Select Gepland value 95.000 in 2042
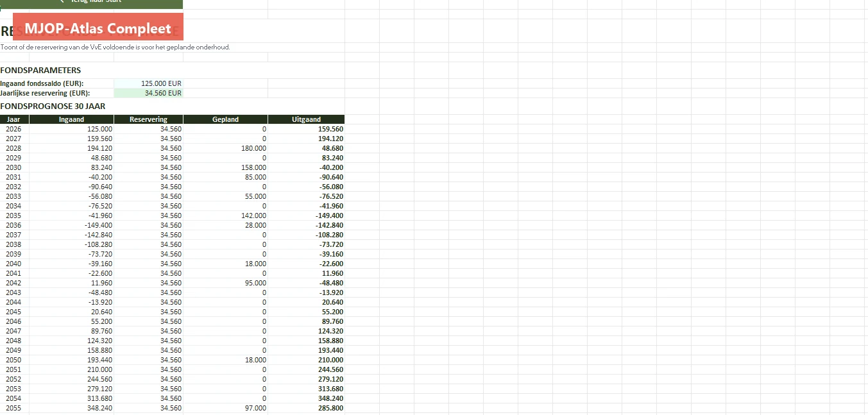The image size is (868, 415). 225,283
